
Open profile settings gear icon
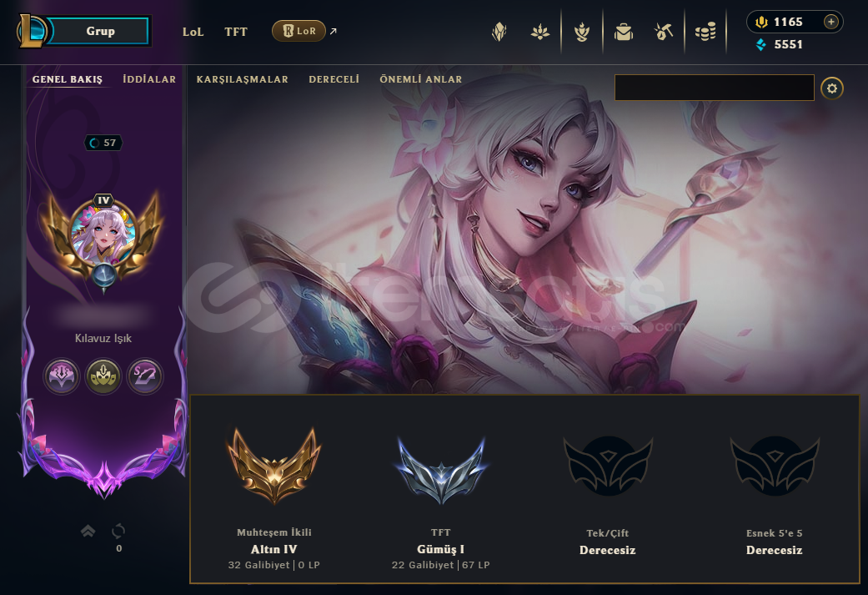click(x=832, y=88)
